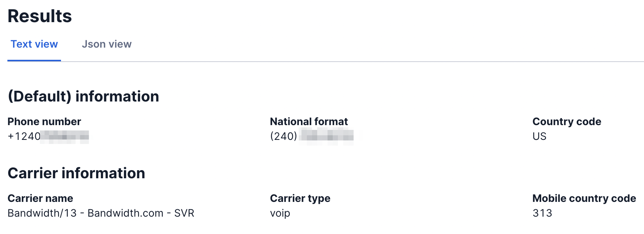644x234 pixels.
Task: Select the 313 mobile country code value
Action: tap(542, 213)
